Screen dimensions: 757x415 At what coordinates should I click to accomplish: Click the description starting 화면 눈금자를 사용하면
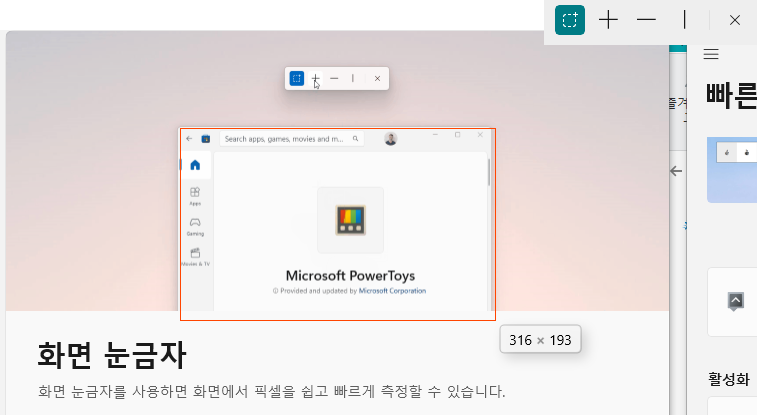tap(271, 391)
